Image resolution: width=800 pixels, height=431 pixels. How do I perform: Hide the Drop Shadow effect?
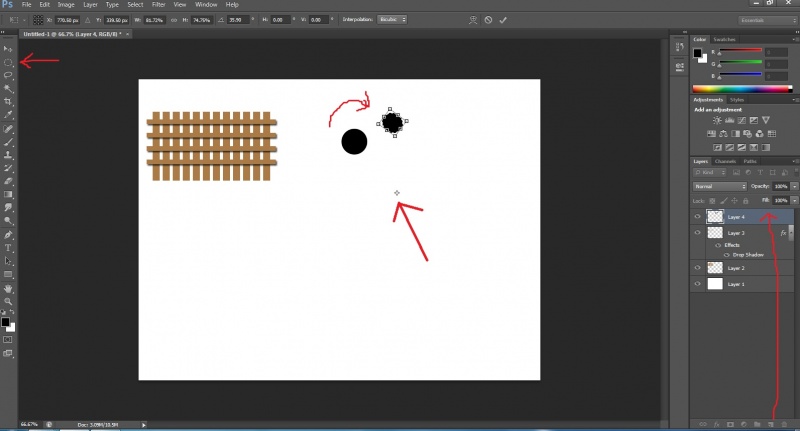point(727,255)
